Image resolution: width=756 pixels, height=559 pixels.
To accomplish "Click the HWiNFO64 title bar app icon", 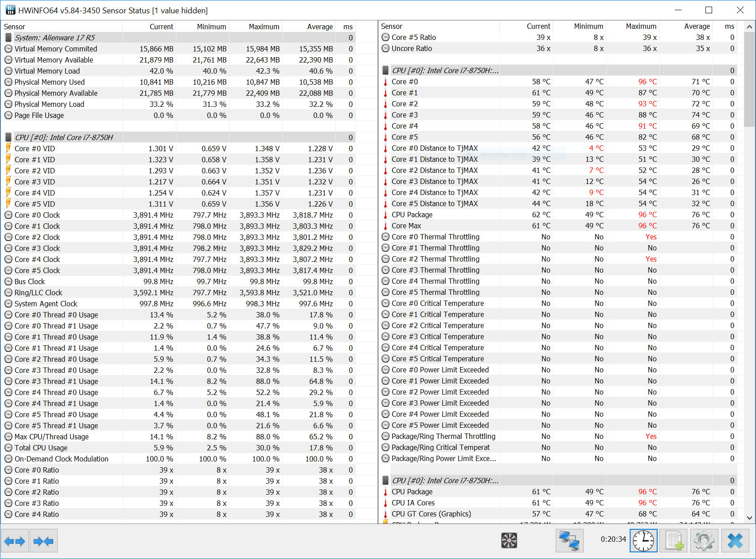I will point(10,10).
